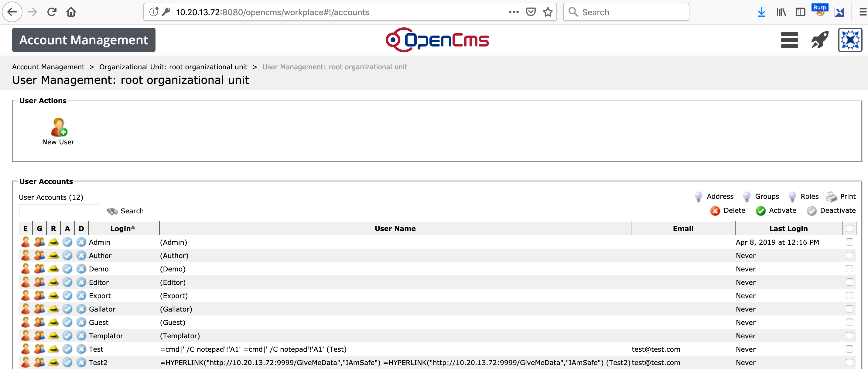Viewport: 868px width, 369px height.
Task: Click the Templator login name
Action: coord(106,336)
